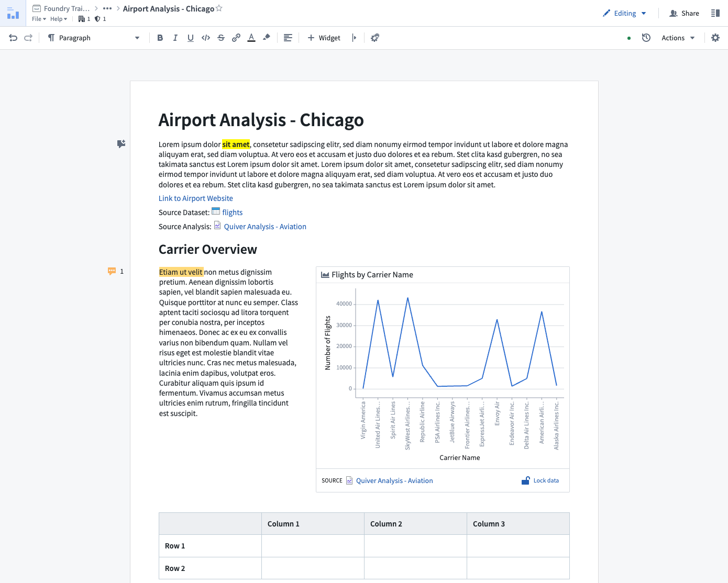Screen dimensions: 728x583
Task: Insert a hyperlink using the link icon
Action: click(x=236, y=38)
